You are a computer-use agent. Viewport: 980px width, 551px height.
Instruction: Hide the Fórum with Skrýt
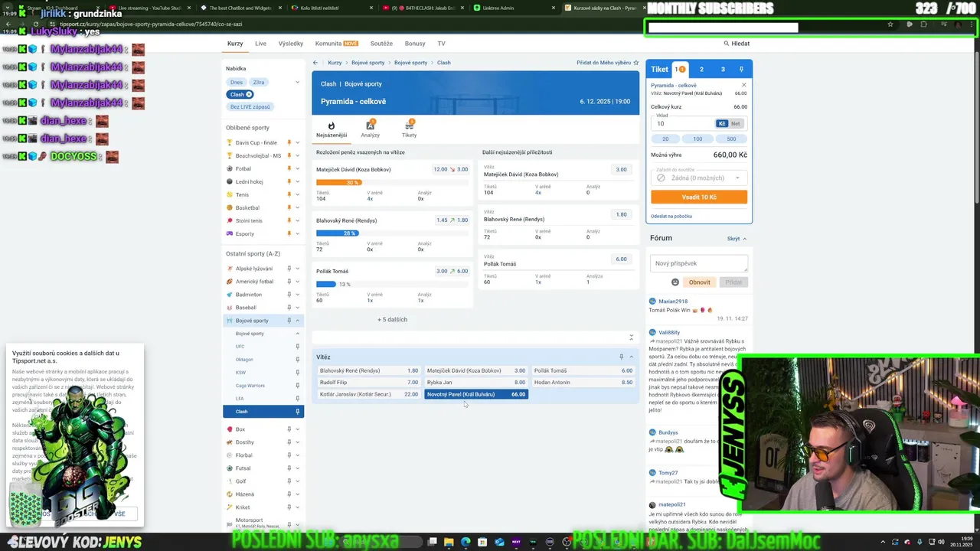tap(737, 239)
